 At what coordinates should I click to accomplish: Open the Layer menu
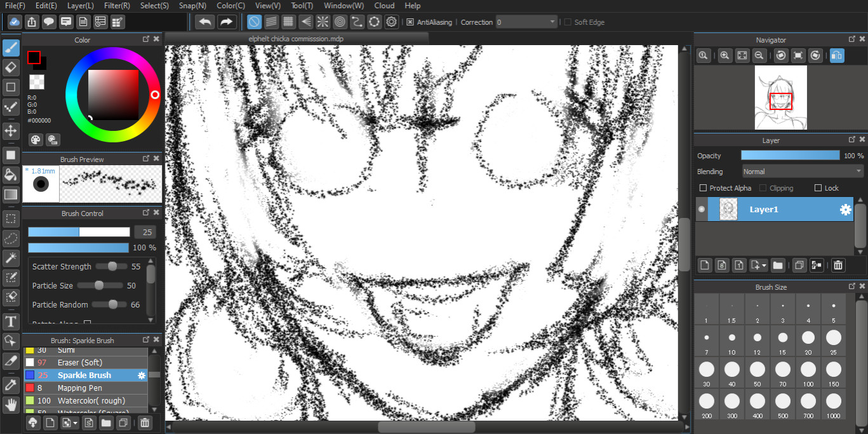[80, 6]
